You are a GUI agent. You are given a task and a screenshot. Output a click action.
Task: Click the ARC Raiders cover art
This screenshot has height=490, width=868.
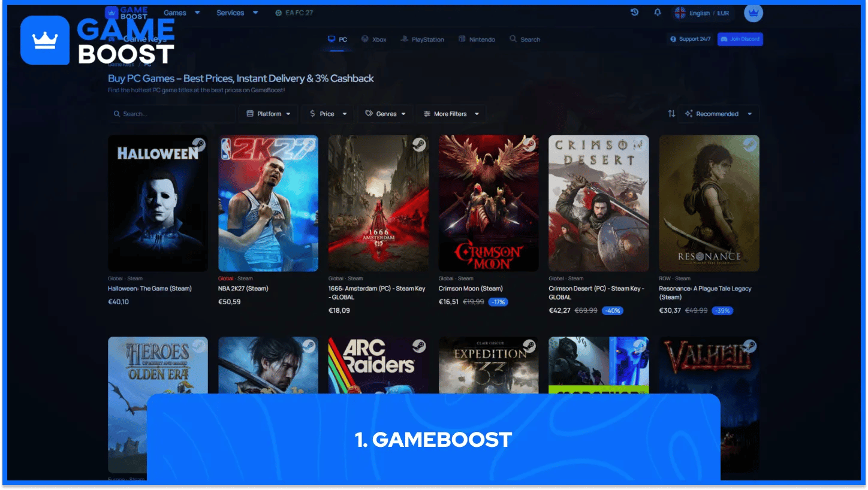pyautogui.click(x=378, y=365)
